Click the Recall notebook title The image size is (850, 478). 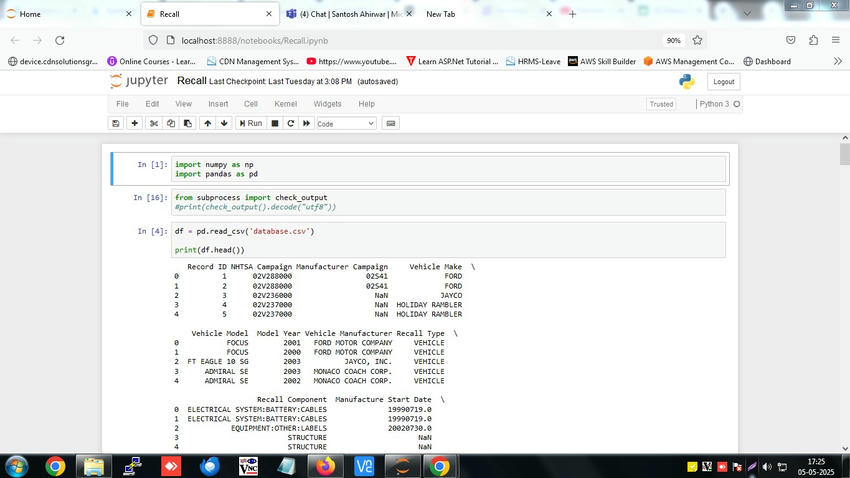tap(191, 81)
